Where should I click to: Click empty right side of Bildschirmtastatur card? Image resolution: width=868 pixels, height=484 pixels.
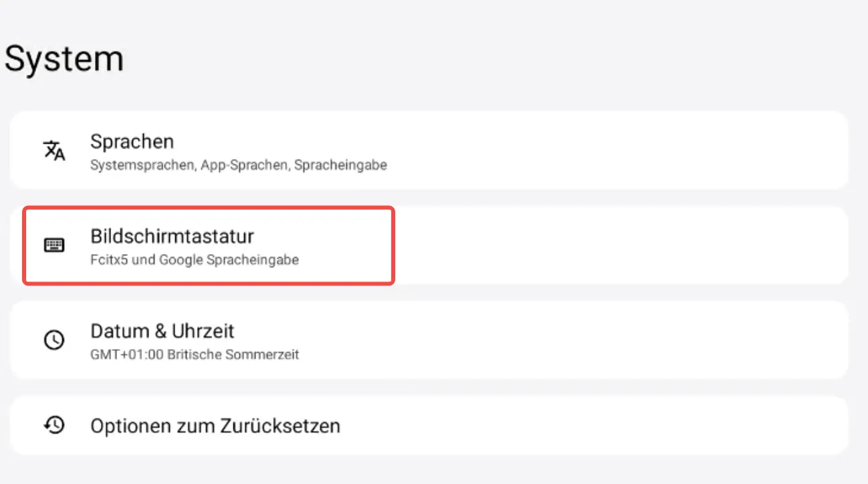click(635, 245)
